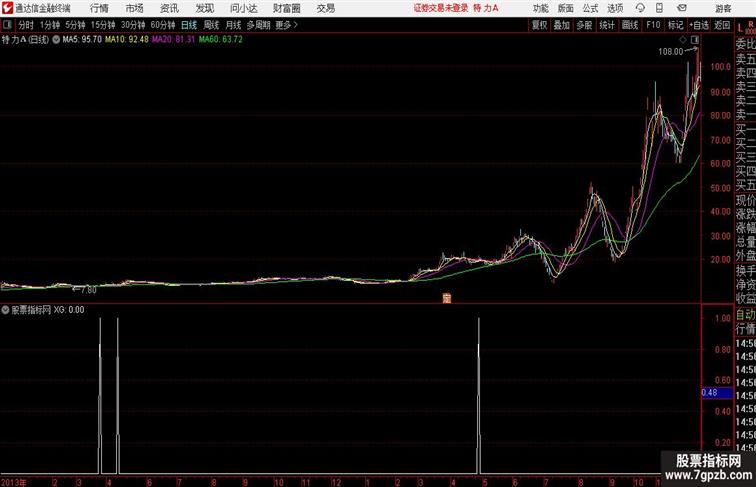756x487 pixels.
Task: Click the 7.80 low price label
Action: coord(88,290)
